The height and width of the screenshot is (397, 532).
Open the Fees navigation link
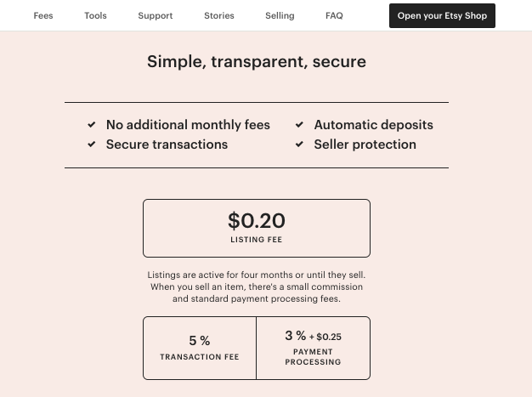coord(43,15)
